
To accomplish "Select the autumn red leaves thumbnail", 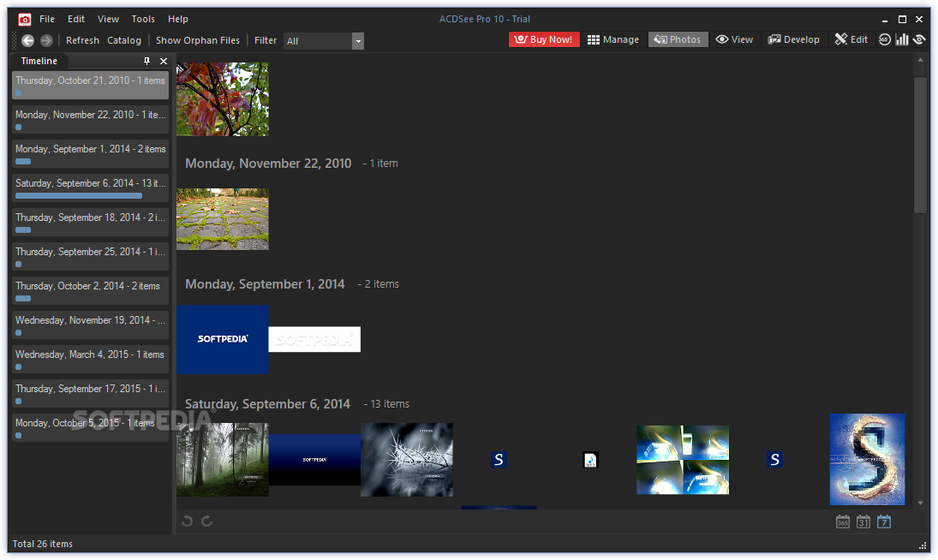I will (223, 99).
